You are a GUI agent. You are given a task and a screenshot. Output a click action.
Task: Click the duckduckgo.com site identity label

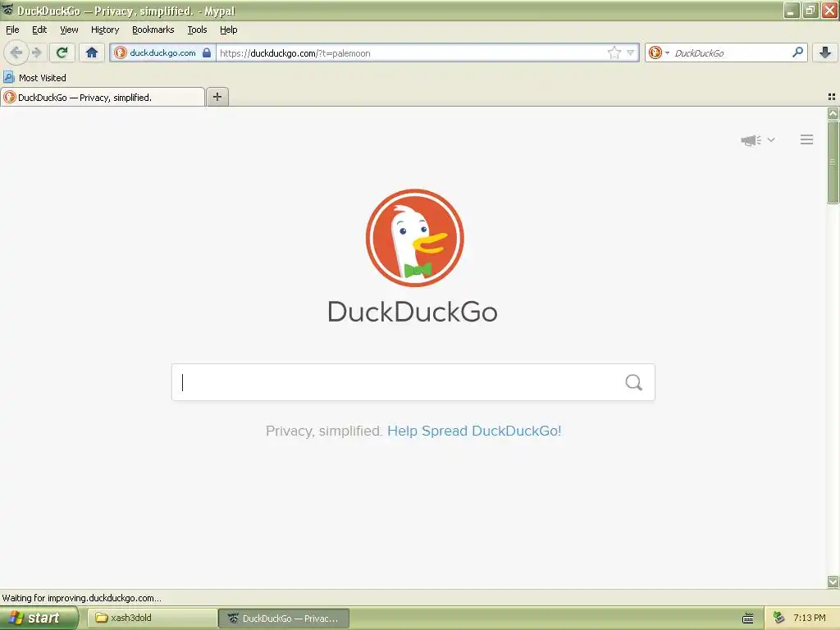[x=163, y=52]
